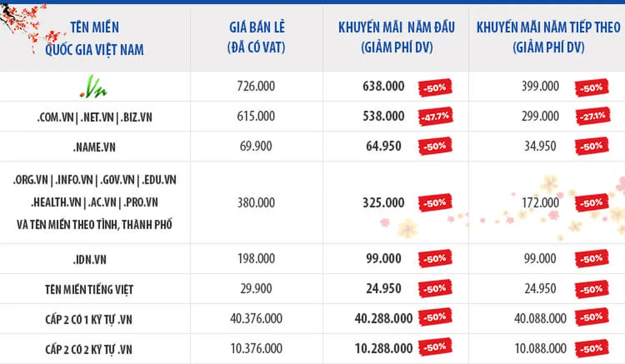This screenshot has width=625, height=364.
Task: Click the 726.000 retail price cell
Action: (x=256, y=86)
